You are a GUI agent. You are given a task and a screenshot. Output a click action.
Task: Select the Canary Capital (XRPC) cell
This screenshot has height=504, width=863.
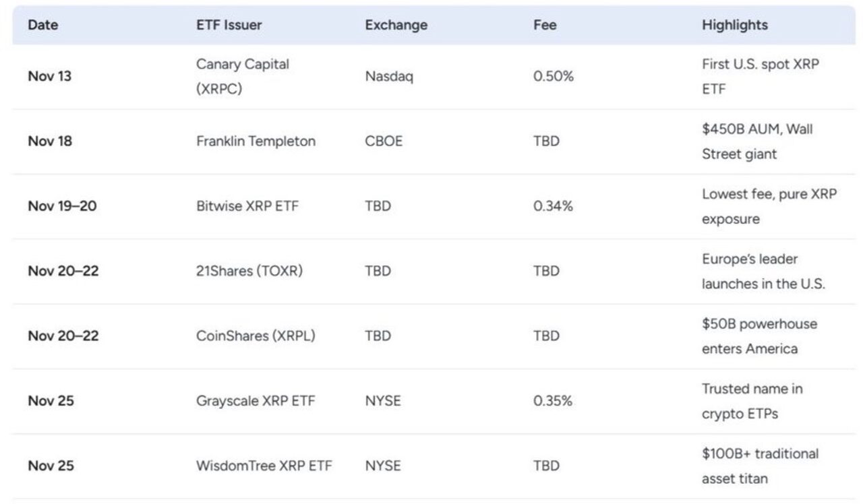(x=242, y=77)
